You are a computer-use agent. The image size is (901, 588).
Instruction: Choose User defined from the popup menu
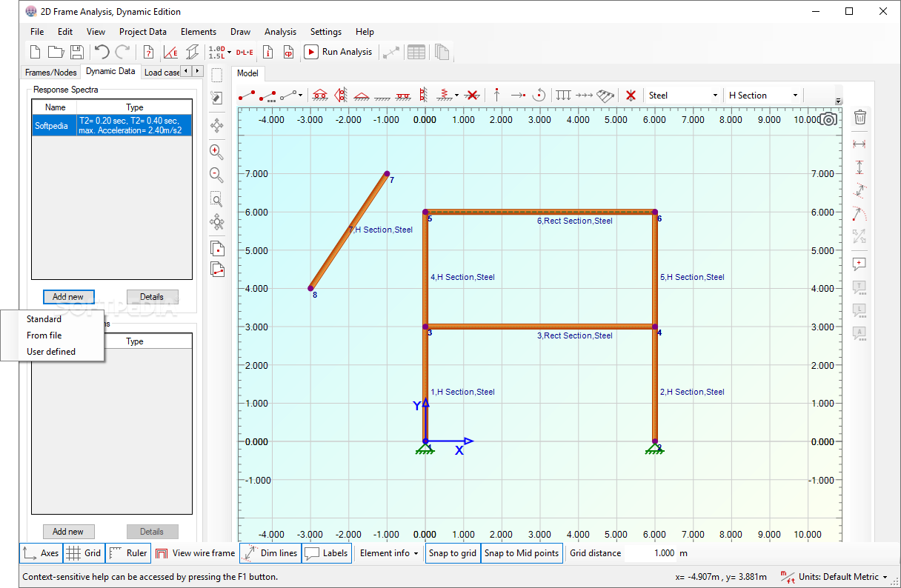pyautogui.click(x=53, y=352)
